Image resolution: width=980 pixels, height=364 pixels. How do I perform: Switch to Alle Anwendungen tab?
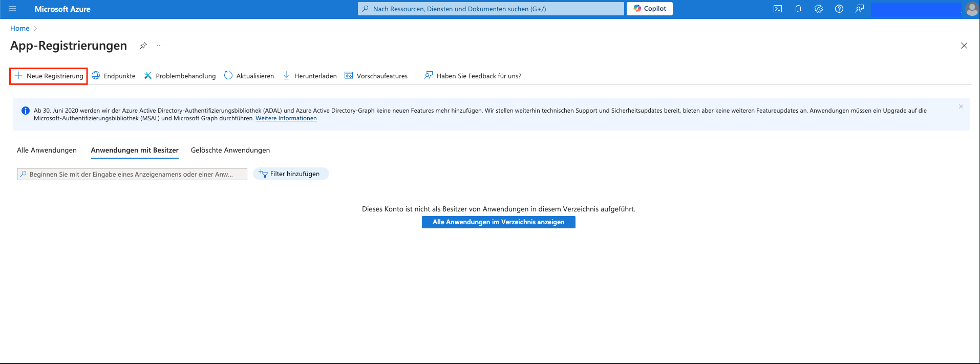coord(47,150)
